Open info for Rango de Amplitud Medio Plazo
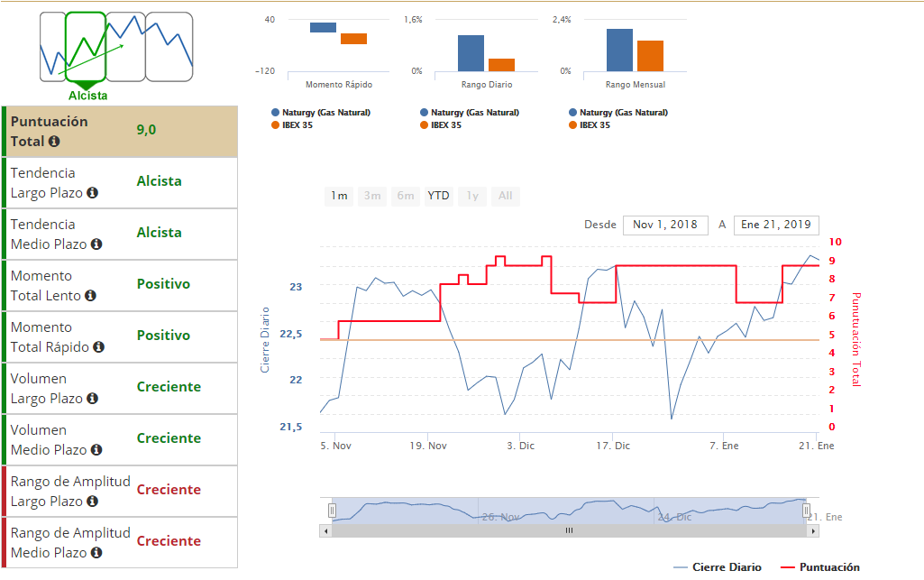Screen dimensions: 924x580 pos(96,552)
